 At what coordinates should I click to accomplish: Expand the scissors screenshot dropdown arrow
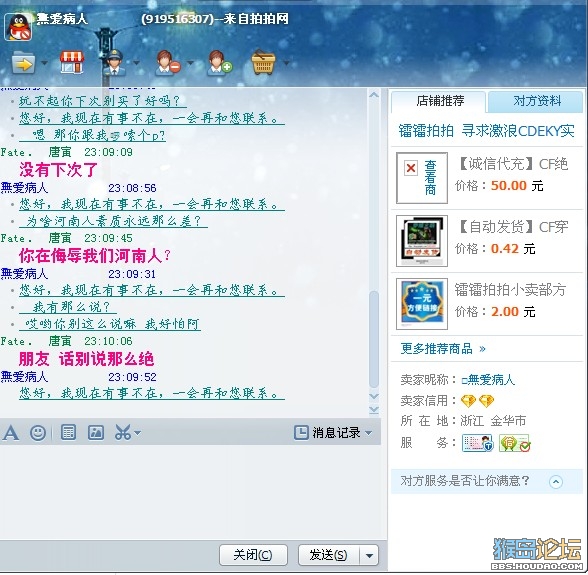pyautogui.click(x=138, y=433)
